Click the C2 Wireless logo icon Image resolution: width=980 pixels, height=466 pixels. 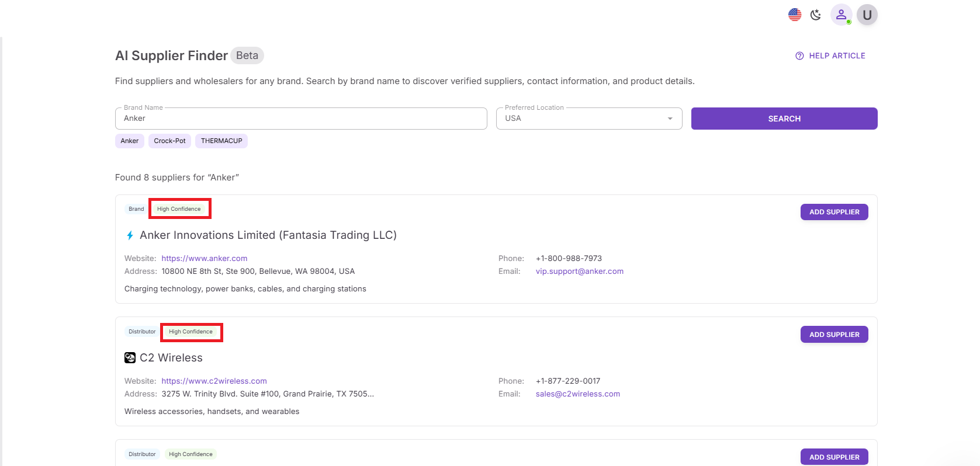tap(130, 358)
